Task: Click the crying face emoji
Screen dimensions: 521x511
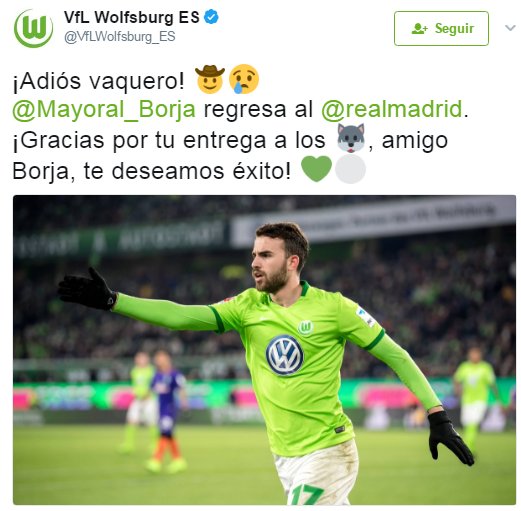Action: 244,79
